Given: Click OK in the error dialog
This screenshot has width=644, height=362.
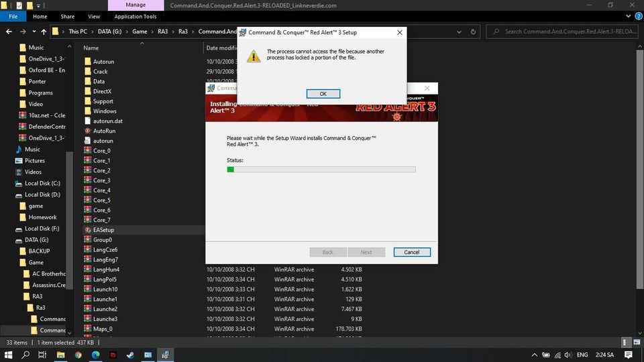Looking at the screenshot, I should coord(323,94).
